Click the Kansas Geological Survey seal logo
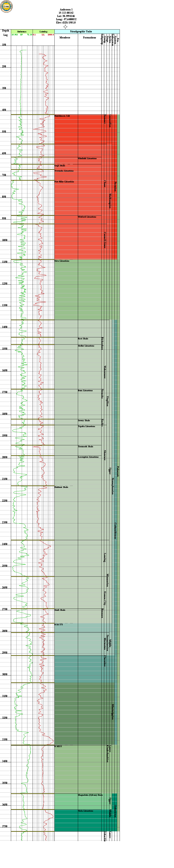Screen dimensions: 174x868 (x=7, y=6)
